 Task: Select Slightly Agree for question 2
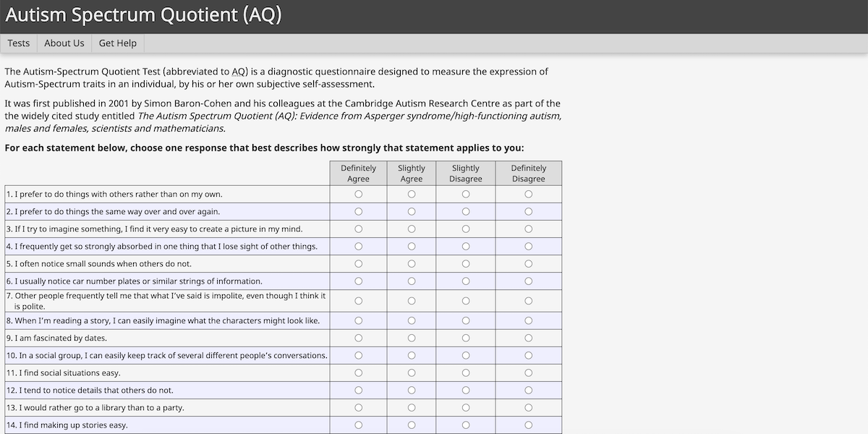(x=412, y=210)
